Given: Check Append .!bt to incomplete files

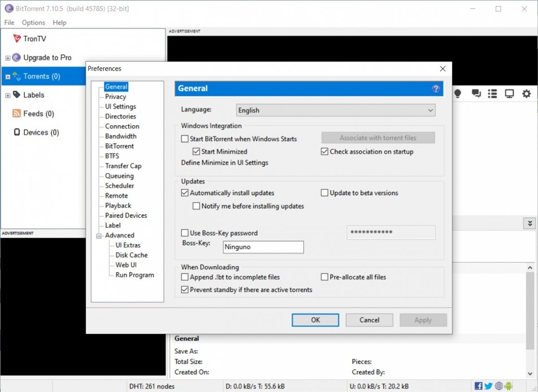Looking at the screenshot, I should pyautogui.click(x=185, y=277).
